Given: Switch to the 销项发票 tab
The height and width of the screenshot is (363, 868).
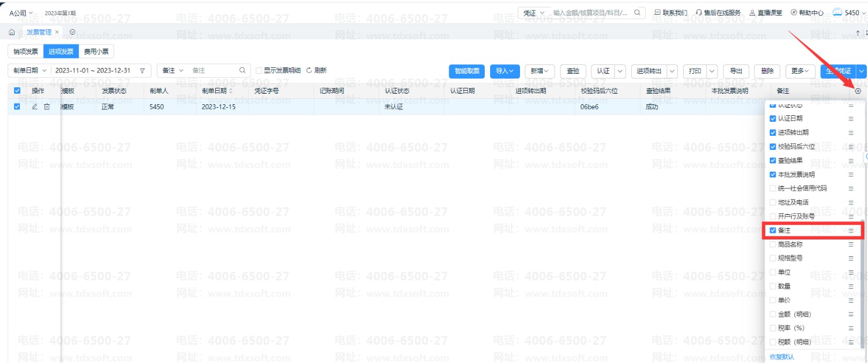Looking at the screenshot, I should (26, 52).
